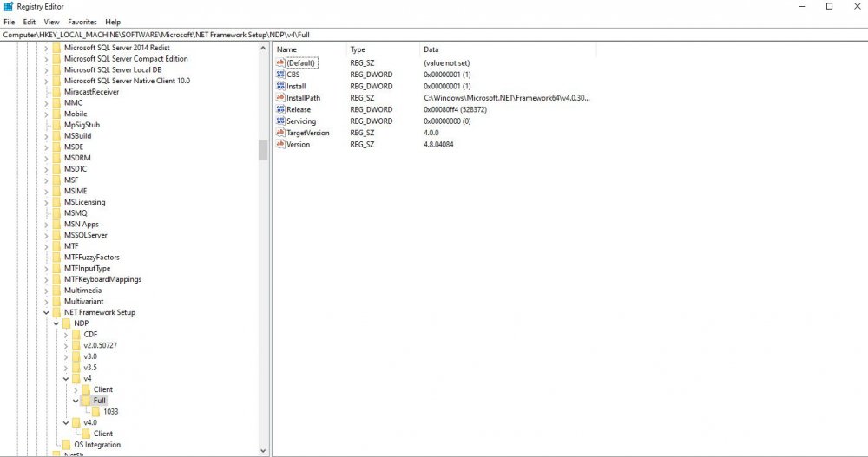868x457 pixels.
Task: Sort values by Name column header
Action: pos(310,49)
